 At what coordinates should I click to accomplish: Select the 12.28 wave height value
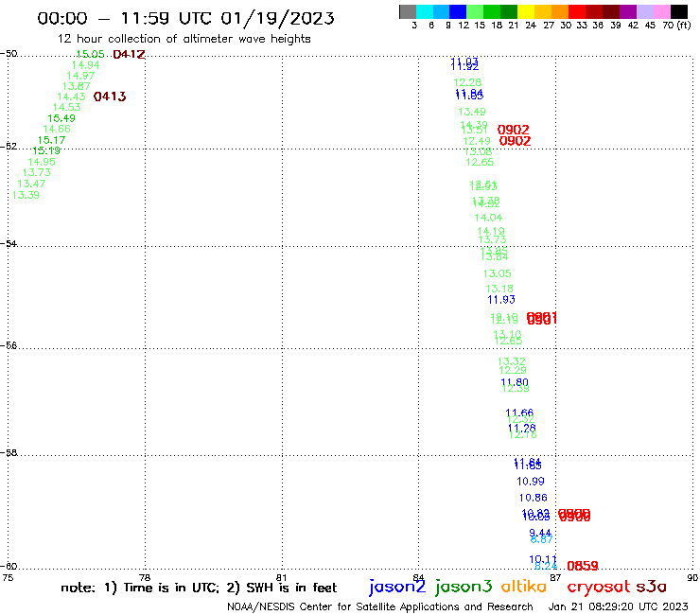467,82
